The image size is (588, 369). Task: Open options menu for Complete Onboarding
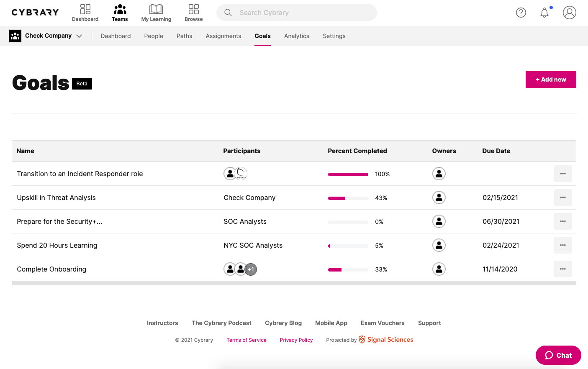coord(563,269)
